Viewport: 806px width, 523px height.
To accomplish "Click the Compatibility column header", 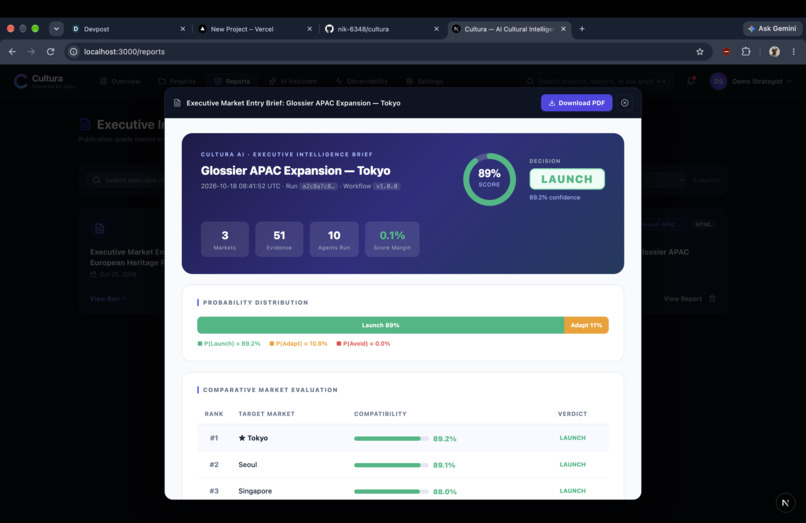I will pyautogui.click(x=380, y=414).
